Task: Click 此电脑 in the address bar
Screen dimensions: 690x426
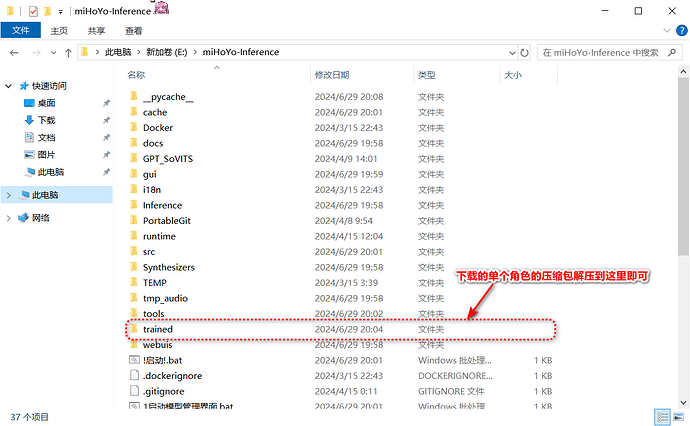Action: pyautogui.click(x=118, y=52)
